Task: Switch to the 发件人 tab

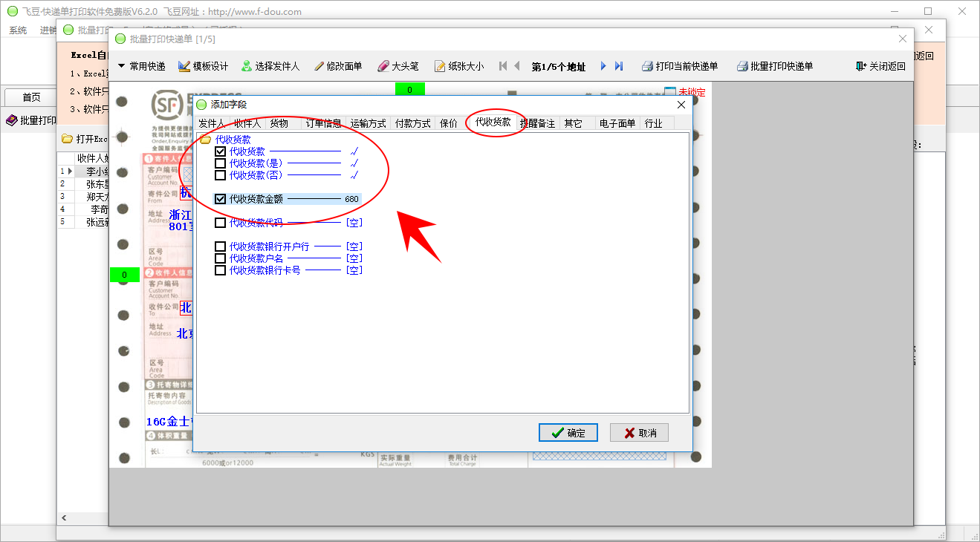Action: click(x=212, y=123)
